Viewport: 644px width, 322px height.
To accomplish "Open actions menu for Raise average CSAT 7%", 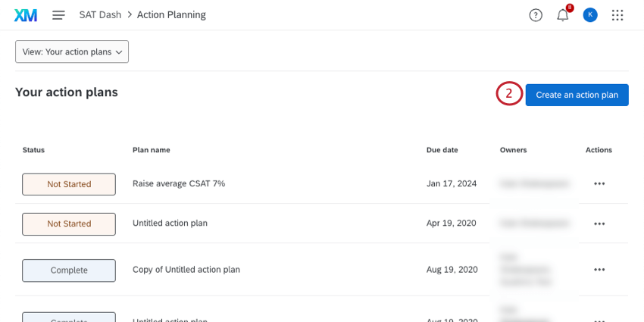I will pos(599,183).
